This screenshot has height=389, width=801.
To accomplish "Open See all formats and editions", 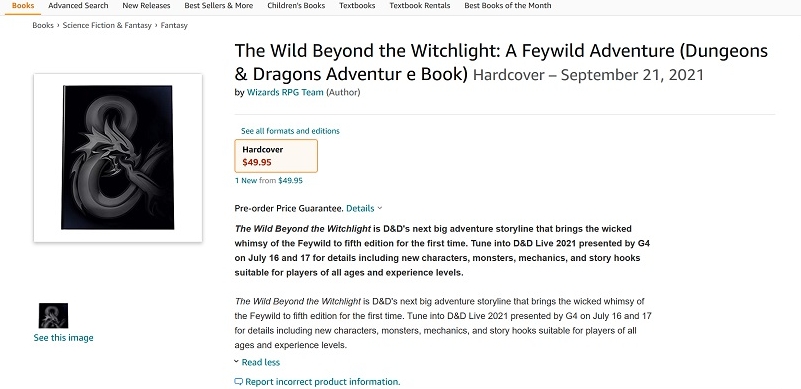I will click(x=290, y=131).
